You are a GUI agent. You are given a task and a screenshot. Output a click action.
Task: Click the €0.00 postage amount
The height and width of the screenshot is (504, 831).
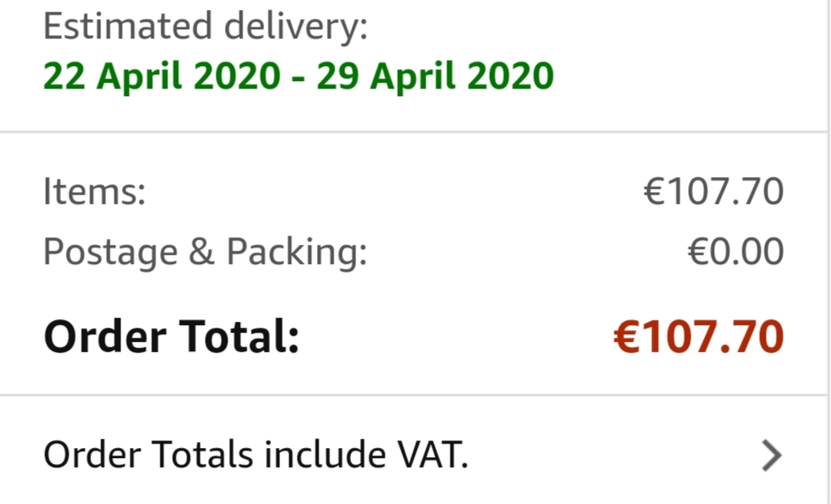click(736, 252)
